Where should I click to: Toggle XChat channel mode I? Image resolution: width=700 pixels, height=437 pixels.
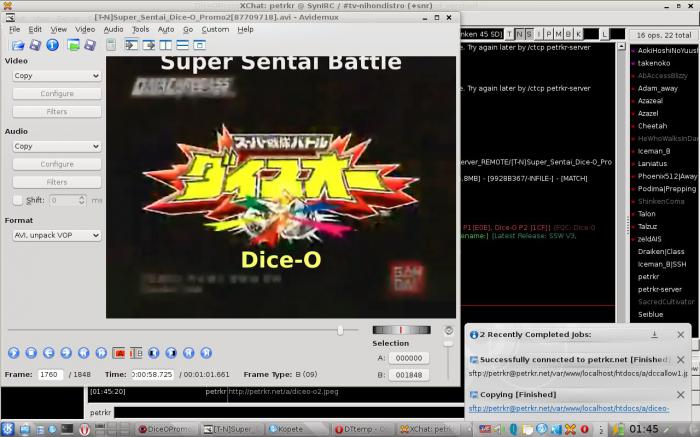point(539,34)
